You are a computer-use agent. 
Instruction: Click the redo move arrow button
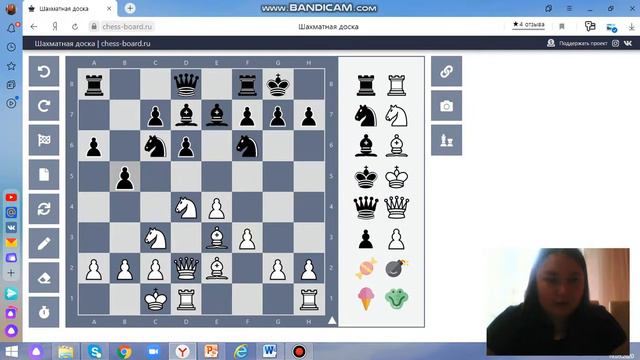coord(44,106)
